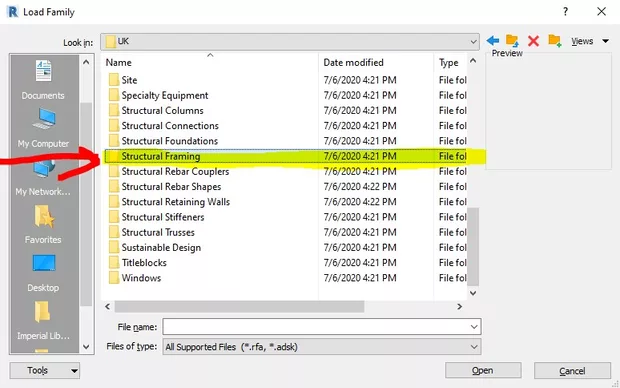Go back using the blue arrow icon

point(493,40)
